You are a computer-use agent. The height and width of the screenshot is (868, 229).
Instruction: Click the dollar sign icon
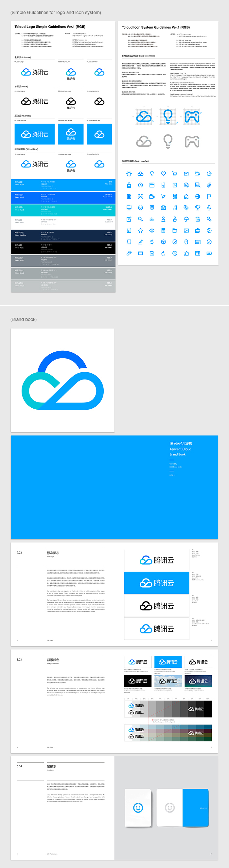click(152, 242)
